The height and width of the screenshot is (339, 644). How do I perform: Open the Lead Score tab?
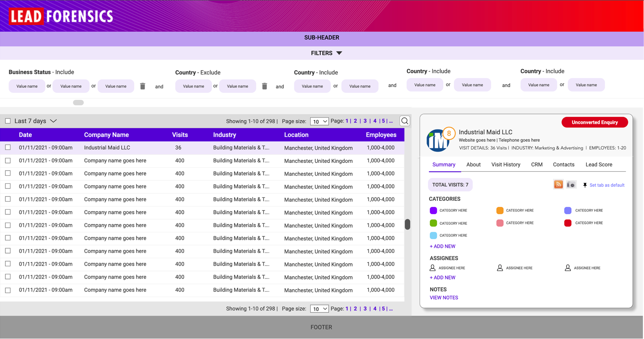[x=599, y=165]
